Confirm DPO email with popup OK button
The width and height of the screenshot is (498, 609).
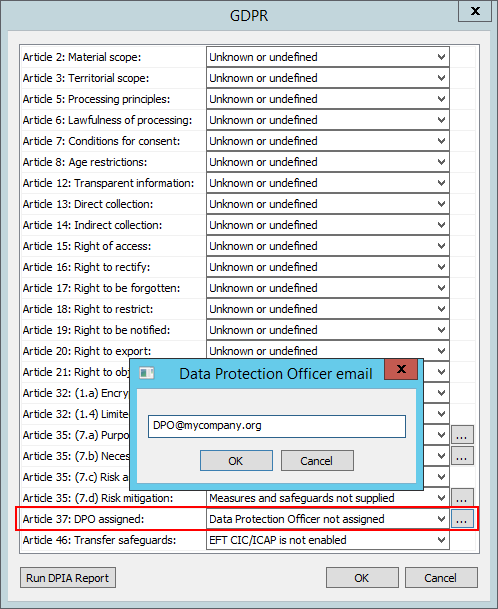click(x=236, y=461)
